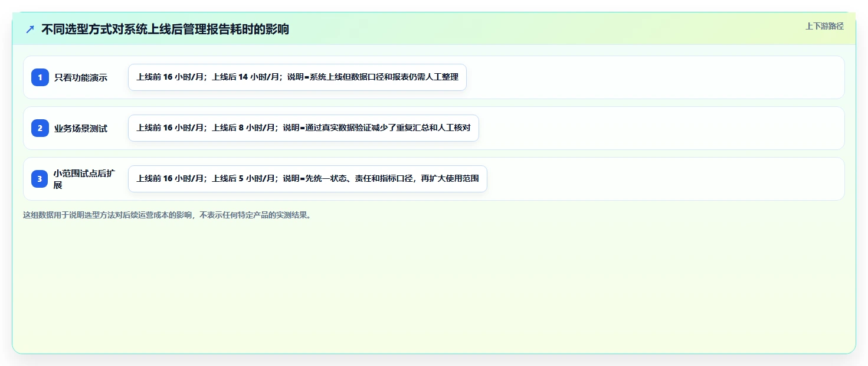Image resolution: width=868 pixels, height=366 pixels.
Task: Select step badge number 3
Action: coord(40,179)
